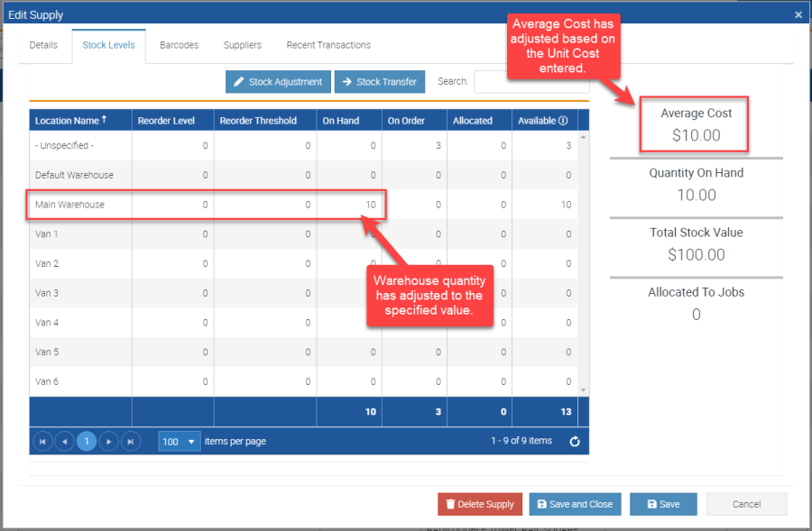
Task: Switch to the Details tab
Action: point(43,45)
